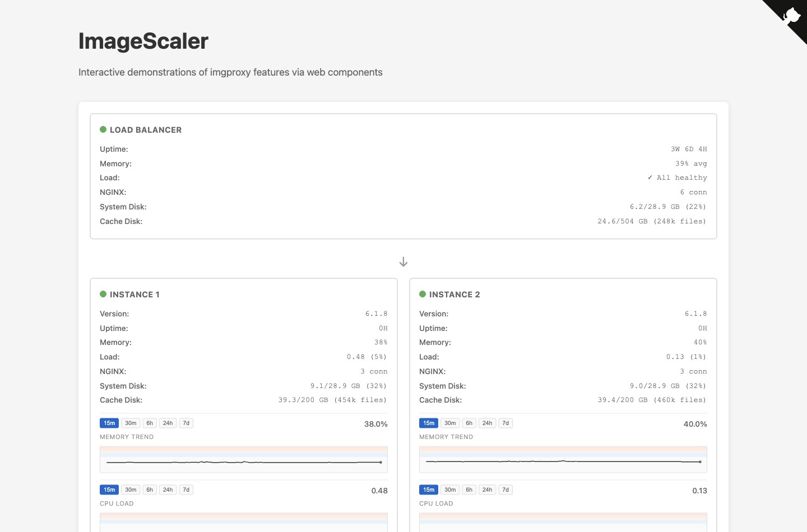Image resolution: width=807 pixels, height=532 pixels.
Task: Click Instance 1 memory value 38%
Action: pyautogui.click(x=381, y=342)
